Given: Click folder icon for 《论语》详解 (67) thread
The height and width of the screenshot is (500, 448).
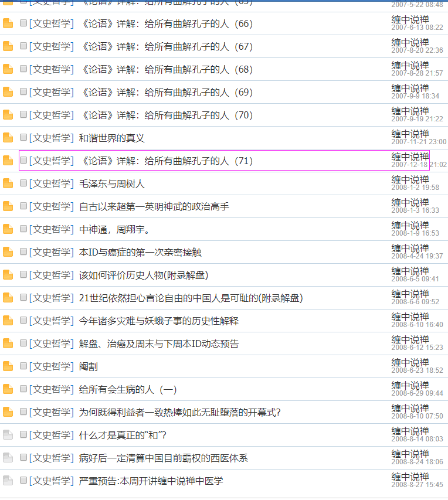Looking at the screenshot, I should point(8,46).
